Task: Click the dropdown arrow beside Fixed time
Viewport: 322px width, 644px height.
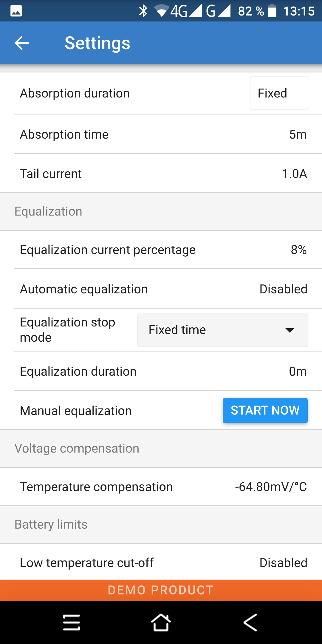Action: click(290, 330)
